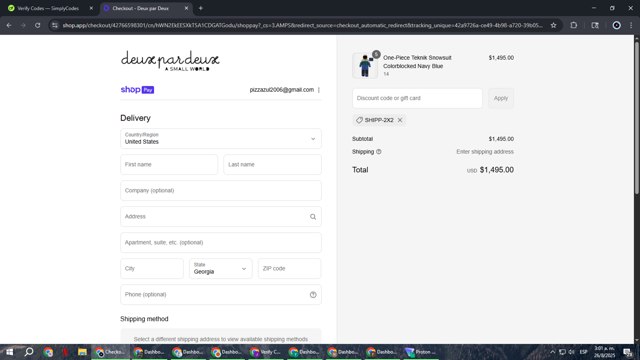The image size is (640, 360).
Task: Click the Delivery section heading
Action: click(x=135, y=118)
